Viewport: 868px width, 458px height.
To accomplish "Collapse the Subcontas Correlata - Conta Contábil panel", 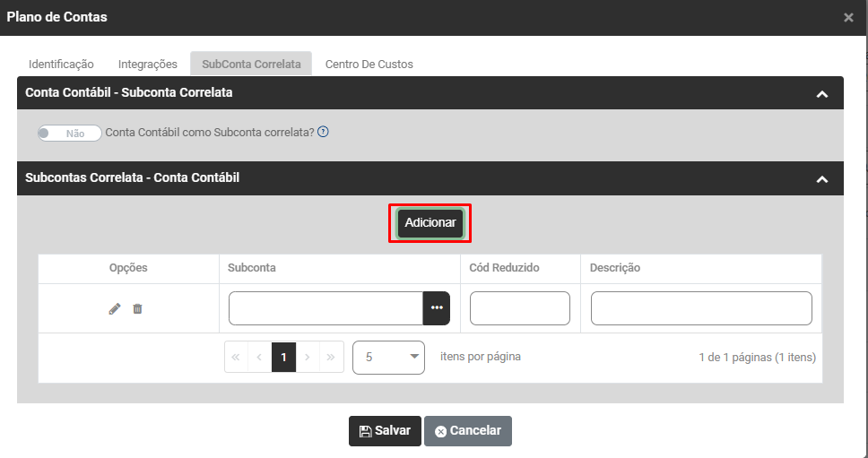I will [821, 178].
